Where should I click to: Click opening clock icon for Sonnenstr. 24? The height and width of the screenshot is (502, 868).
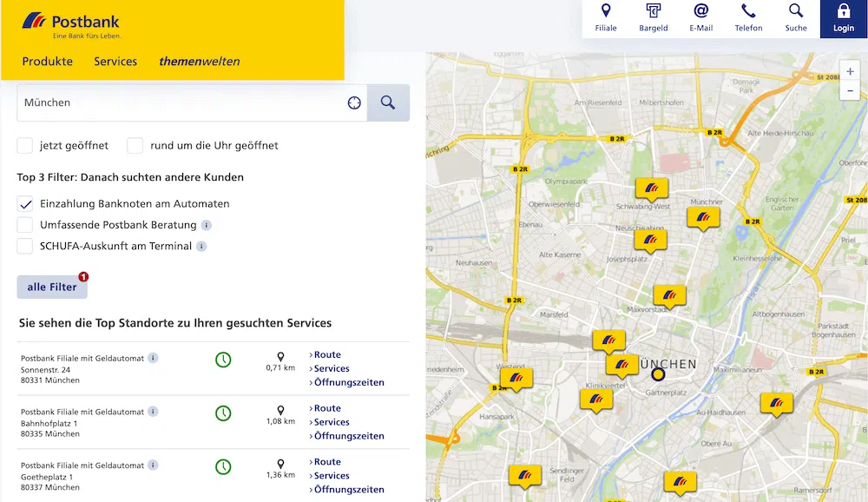[223, 360]
